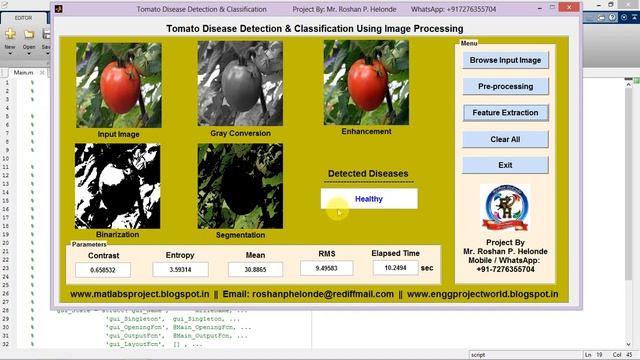Viewport: 640px width, 360px height.
Task: Run Feature Extraction
Action: [505, 113]
